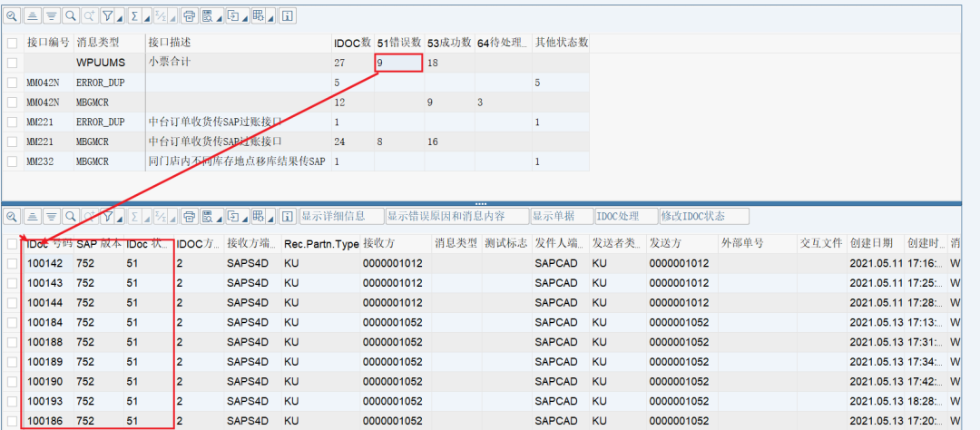Image resolution: width=980 pixels, height=430 pixels.
Task: Click the error count 8 in the MM221 MBGMCR row
Action: 399,142
